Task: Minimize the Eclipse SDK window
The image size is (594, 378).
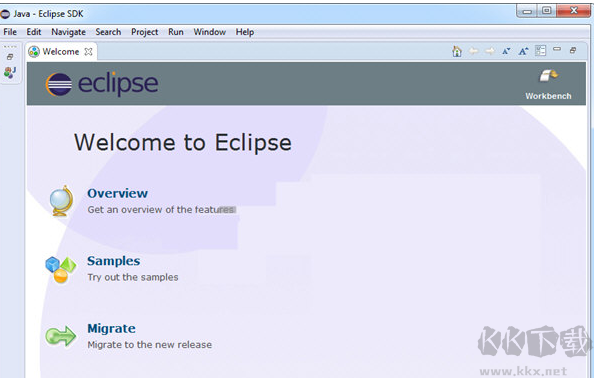Action: 527,11
